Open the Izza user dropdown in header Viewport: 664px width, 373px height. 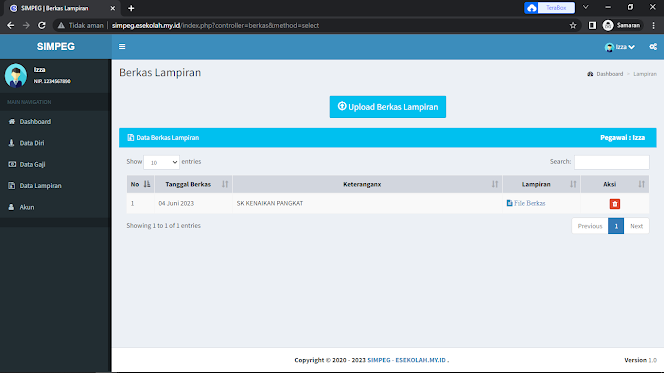(x=620, y=47)
